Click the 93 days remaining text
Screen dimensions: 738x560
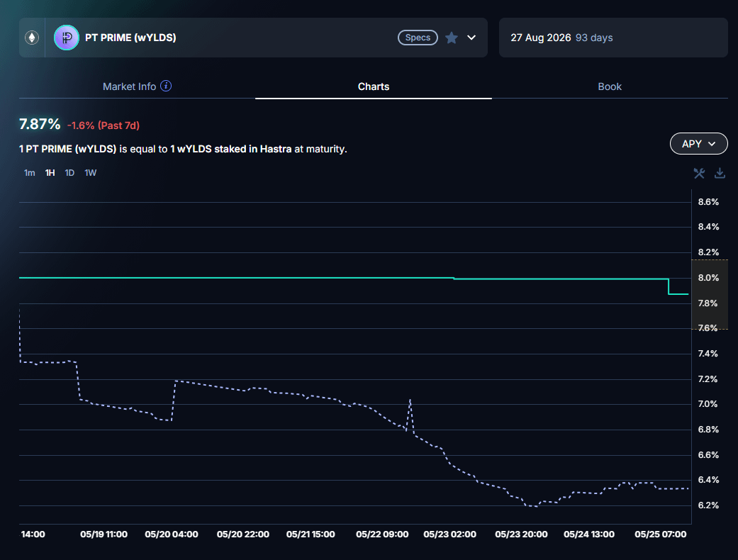click(x=594, y=38)
